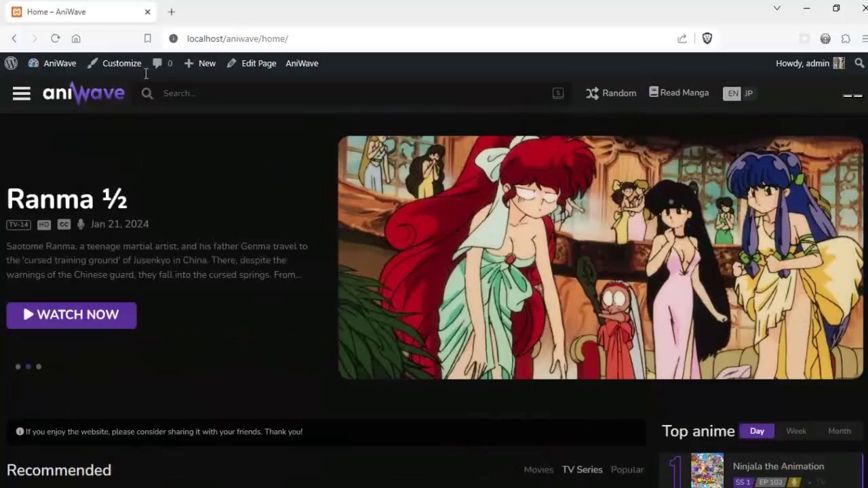Click the CC badge under Ranma ½

coord(64,224)
